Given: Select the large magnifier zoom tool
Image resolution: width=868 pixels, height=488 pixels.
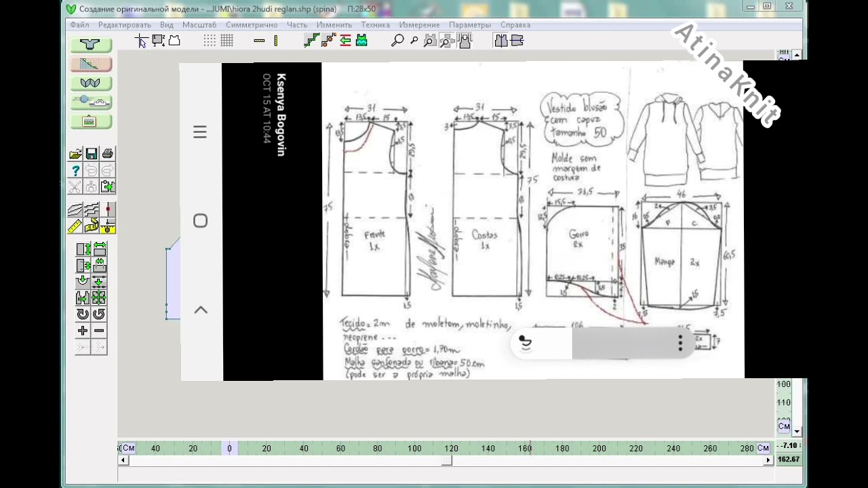Looking at the screenshot, I should [x=397, y=41].
